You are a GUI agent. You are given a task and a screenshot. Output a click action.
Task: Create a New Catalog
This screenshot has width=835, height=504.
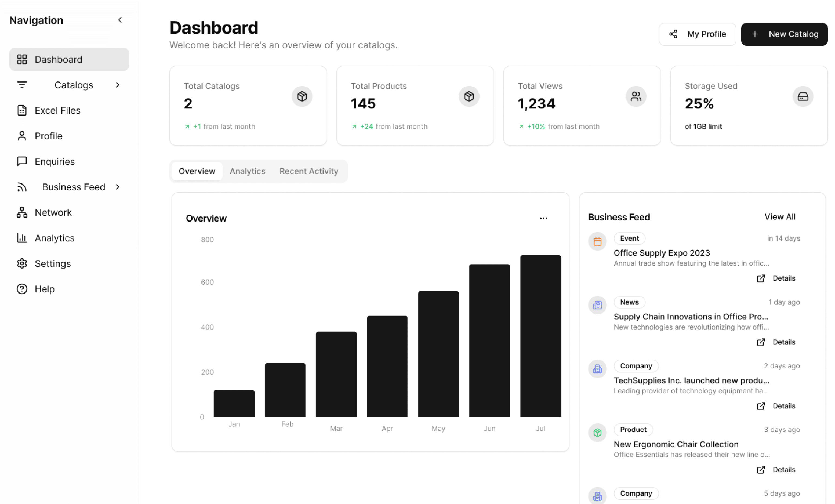tap(784, 34)
